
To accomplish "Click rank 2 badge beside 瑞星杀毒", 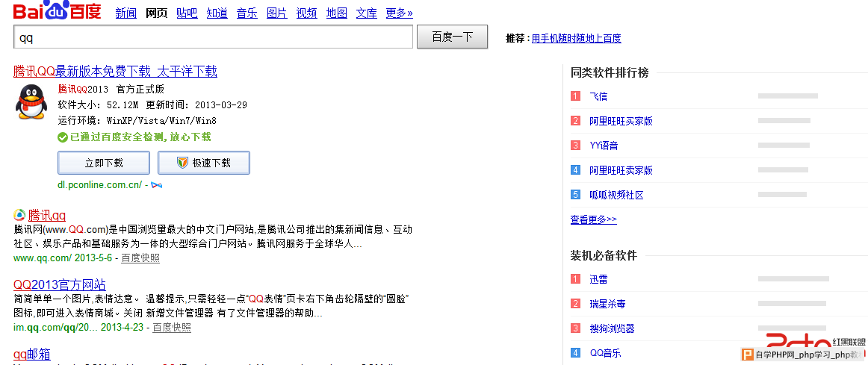I will point(576,304).
